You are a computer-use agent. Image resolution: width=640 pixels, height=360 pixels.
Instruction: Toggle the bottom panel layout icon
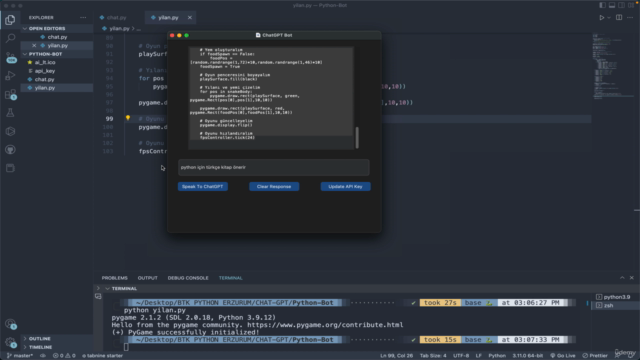(612, 5)
